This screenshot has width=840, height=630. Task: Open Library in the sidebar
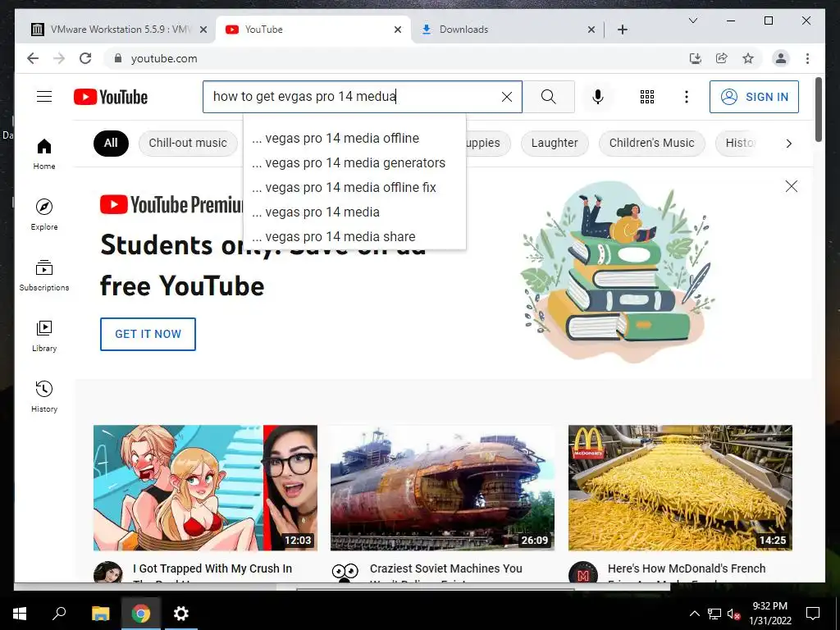tap(44, 336)
